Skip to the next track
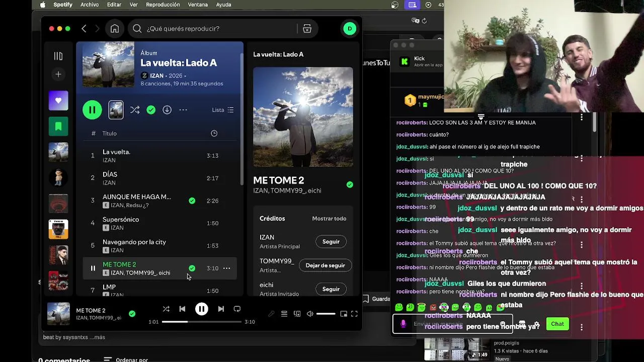 click(221, 309)
